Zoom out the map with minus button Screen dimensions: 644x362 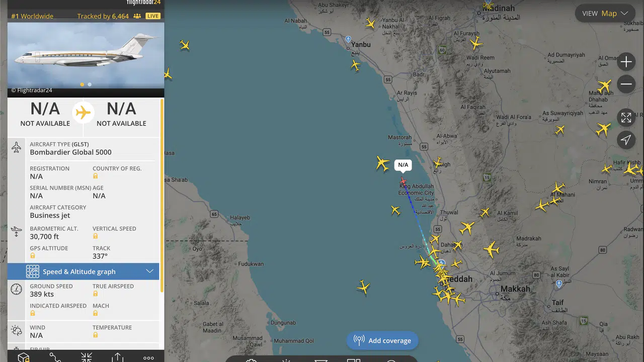tap(626, 84)
